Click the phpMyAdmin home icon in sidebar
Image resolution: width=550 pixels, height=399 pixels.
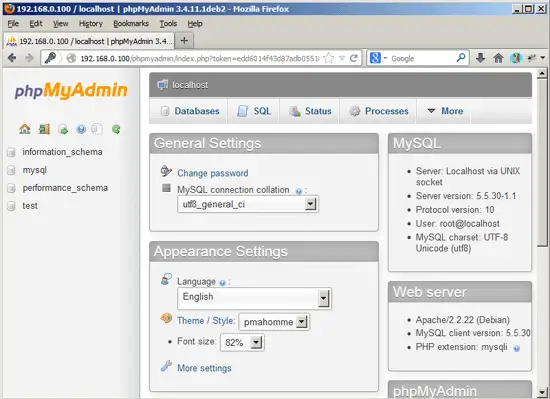pos(25,129)
